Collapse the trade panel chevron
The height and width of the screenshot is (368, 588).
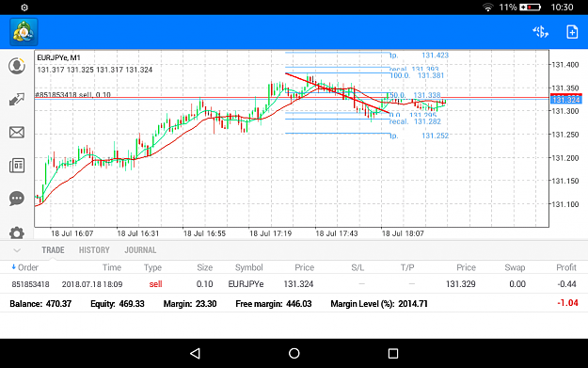[x=17, y=250]
